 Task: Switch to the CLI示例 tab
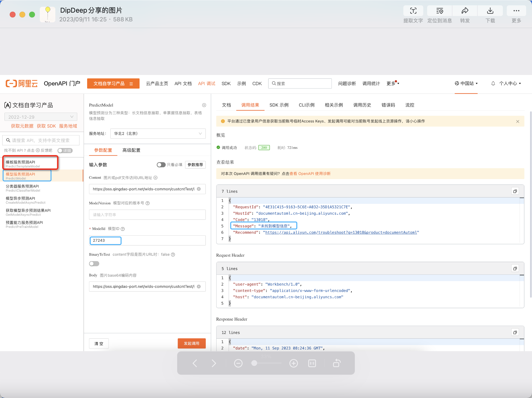[307, 105]
